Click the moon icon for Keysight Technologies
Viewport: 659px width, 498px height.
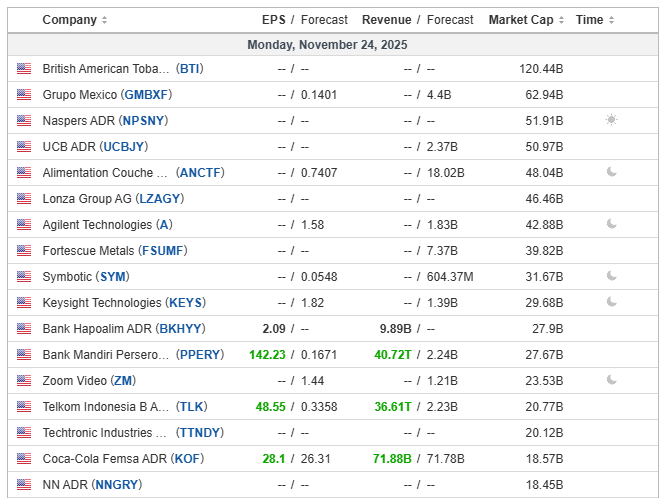click(x=611, y=303)
